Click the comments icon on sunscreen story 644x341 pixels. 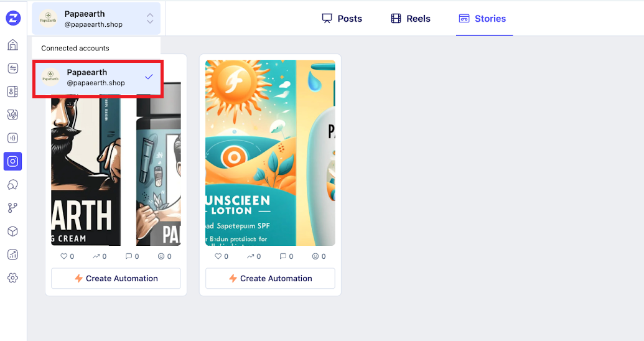(x=283, y=256)
